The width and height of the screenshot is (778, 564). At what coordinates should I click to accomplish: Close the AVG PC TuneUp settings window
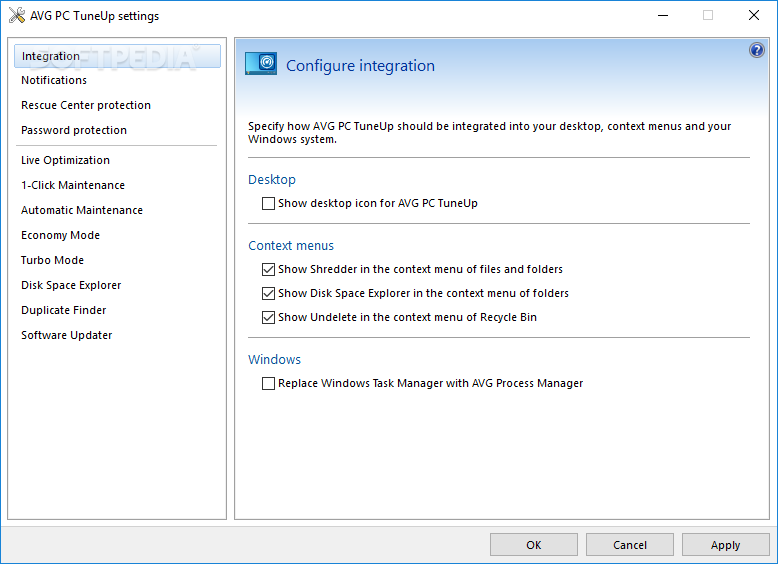(754, 15)
